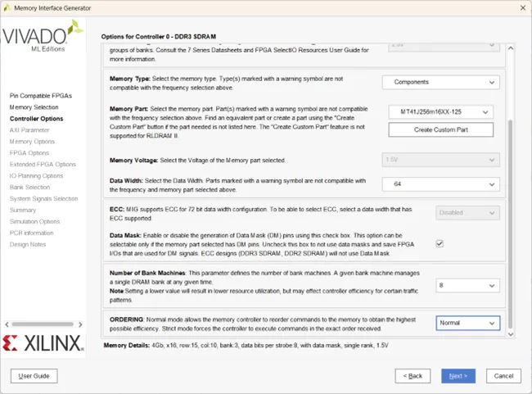Select IO Planning Options in sidebar
Viewport: 532px width, 394px height.
(36, 176)
